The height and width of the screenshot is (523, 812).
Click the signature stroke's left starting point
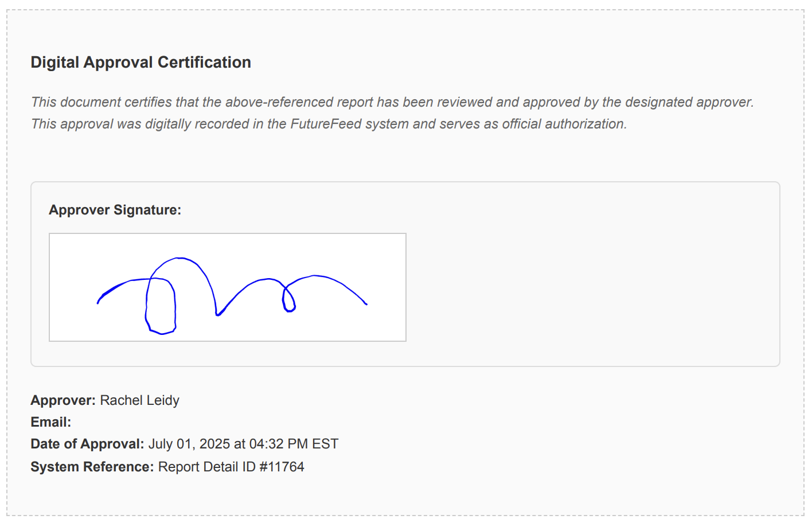click(99, 302)
